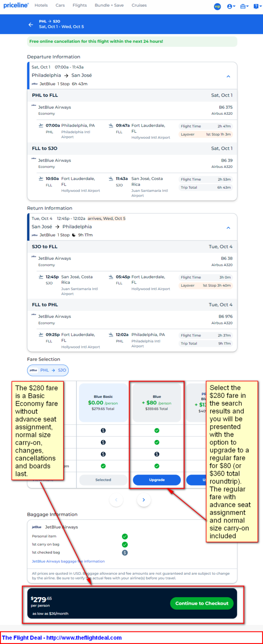This screenshot has width=263, height=644.
Task: Open the account profile dropdown
Action: pyautogui.click(x=231, y=6)
